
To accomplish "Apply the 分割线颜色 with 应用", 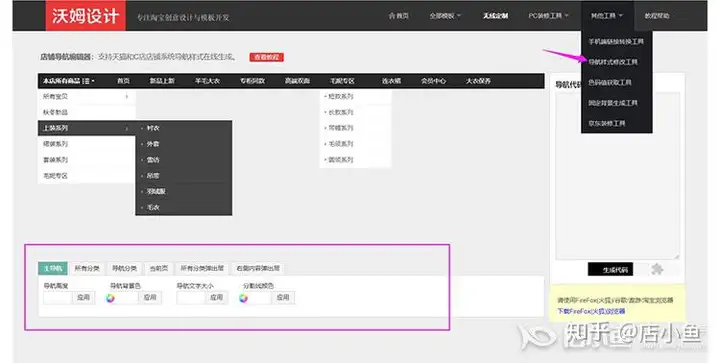I will (x=283, y=297).
